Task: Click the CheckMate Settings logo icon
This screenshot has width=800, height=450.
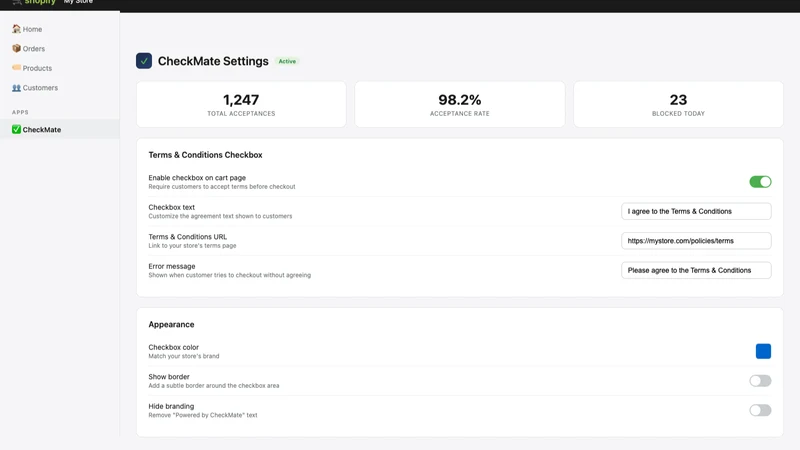Action: [144, 61]
